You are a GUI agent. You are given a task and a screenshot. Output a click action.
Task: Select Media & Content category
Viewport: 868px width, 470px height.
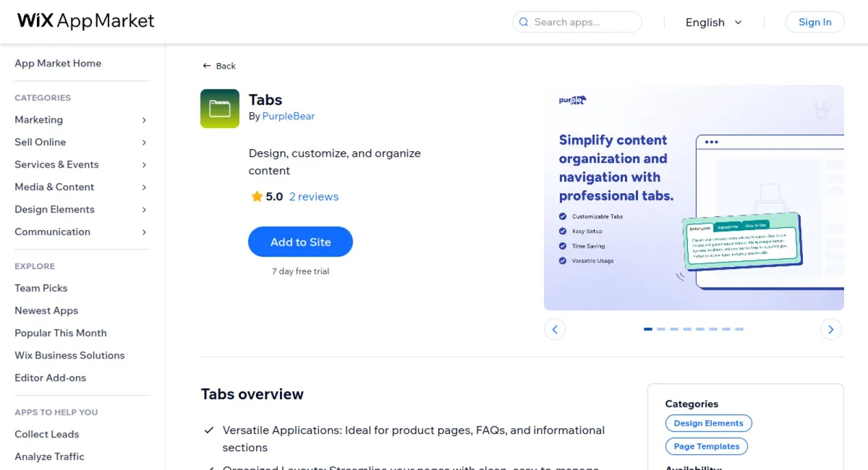(54, 187)
